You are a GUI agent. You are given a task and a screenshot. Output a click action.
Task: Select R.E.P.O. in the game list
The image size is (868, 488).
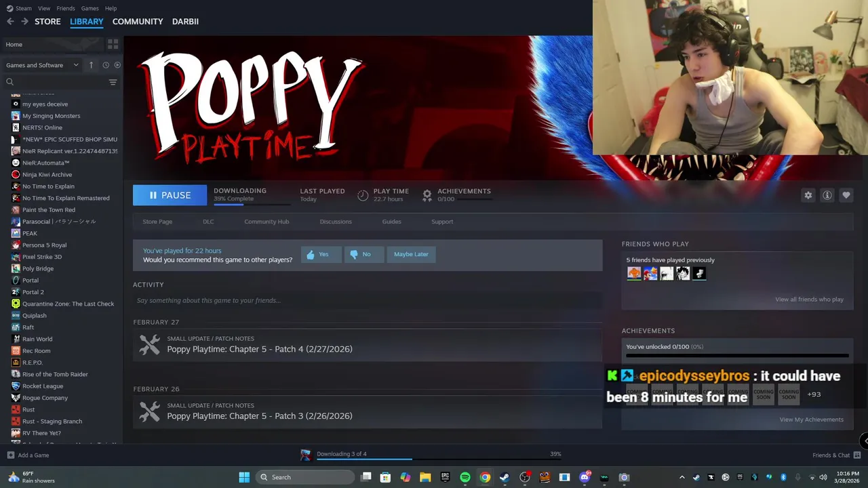(33, 363)
